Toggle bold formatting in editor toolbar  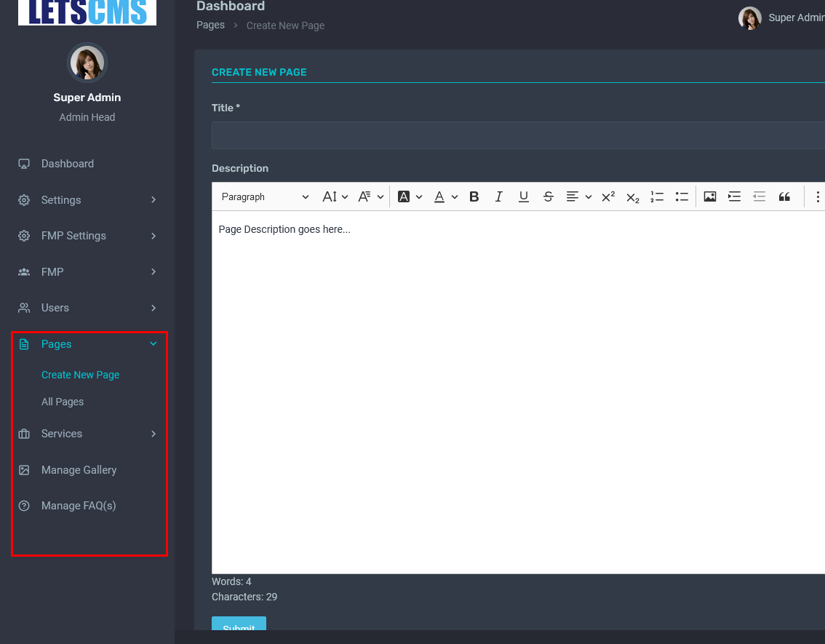(474, 196)
